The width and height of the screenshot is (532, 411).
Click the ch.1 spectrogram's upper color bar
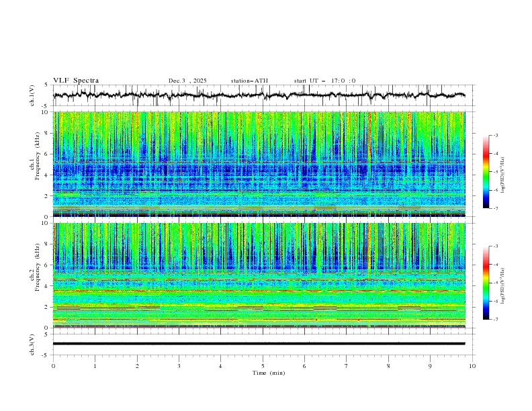click(x=486, y=172)
